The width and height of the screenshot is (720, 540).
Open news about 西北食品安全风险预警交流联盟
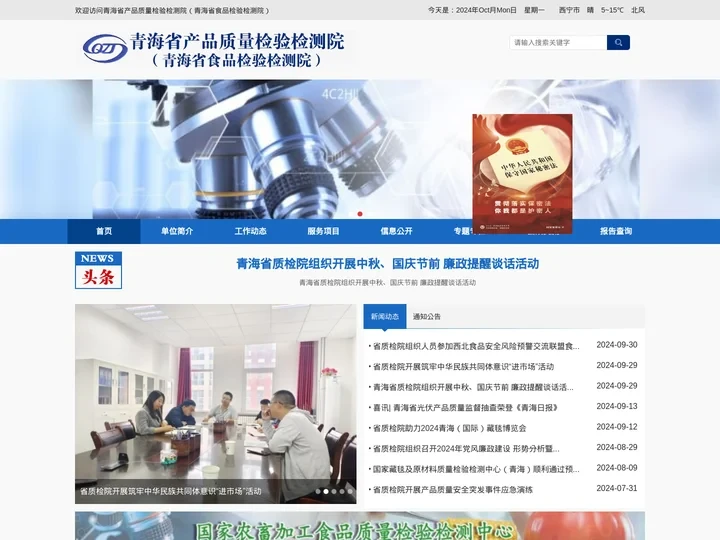(x=476, y=346)
